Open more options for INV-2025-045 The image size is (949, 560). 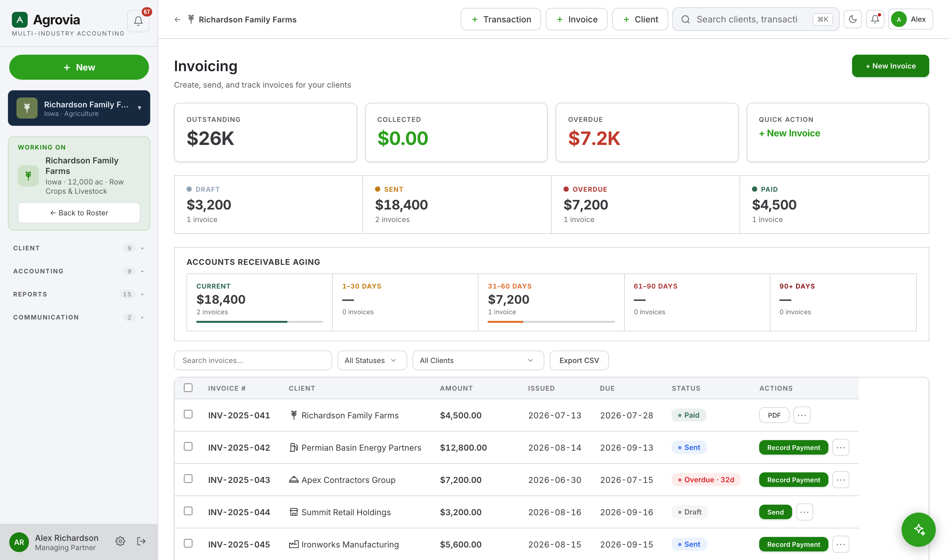pos(841,544)
